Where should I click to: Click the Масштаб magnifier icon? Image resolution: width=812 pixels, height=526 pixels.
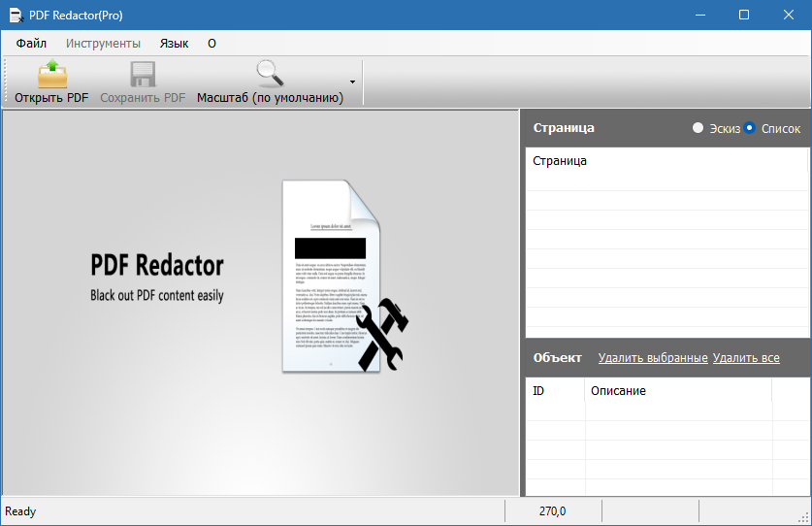click(270, 74)
